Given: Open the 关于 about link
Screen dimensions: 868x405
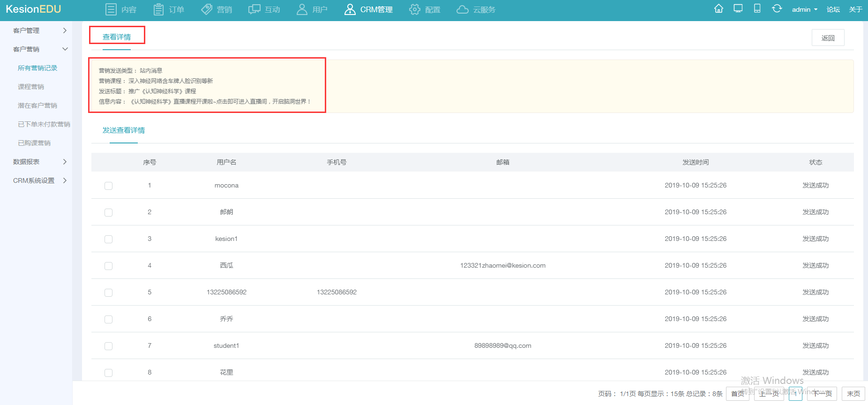Looking at the screenshot, I should [856, 9].
